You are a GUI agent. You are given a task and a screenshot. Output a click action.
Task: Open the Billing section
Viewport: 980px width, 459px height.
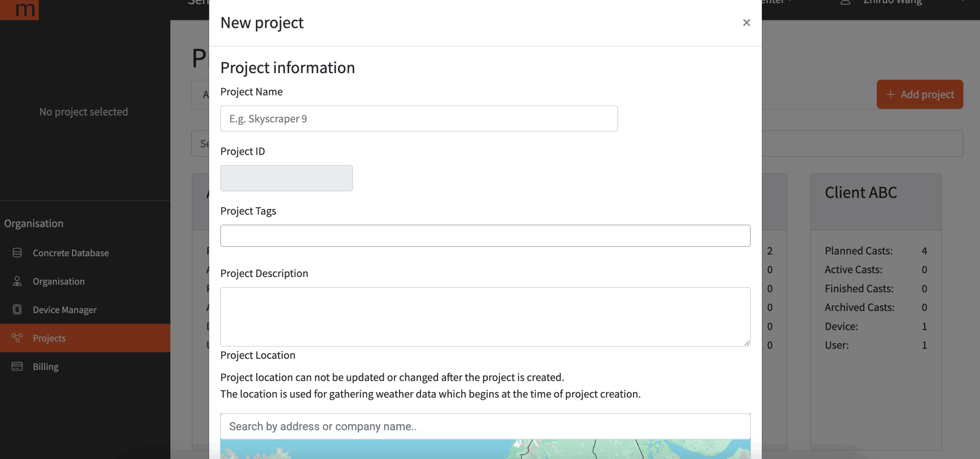click(x=46, y=366)
